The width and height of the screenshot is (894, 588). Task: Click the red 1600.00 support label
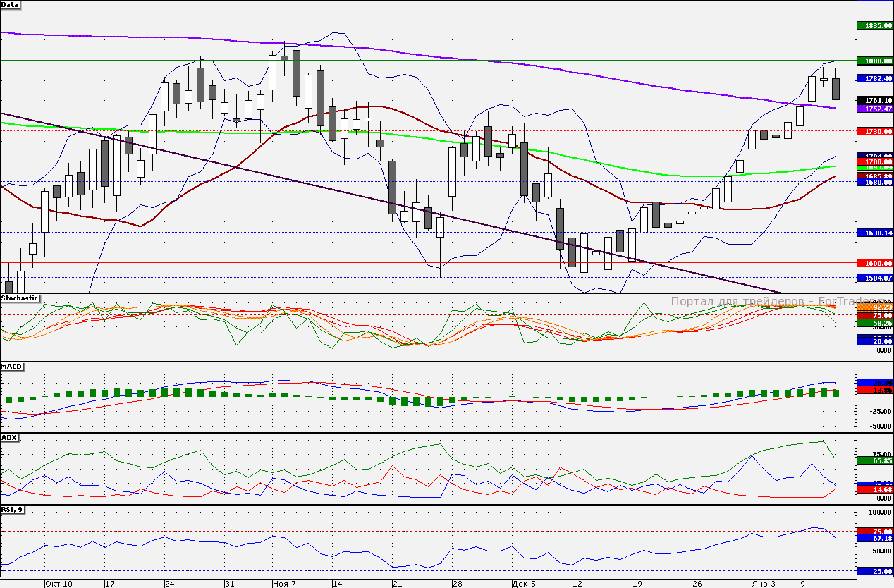tap(874, 263)
